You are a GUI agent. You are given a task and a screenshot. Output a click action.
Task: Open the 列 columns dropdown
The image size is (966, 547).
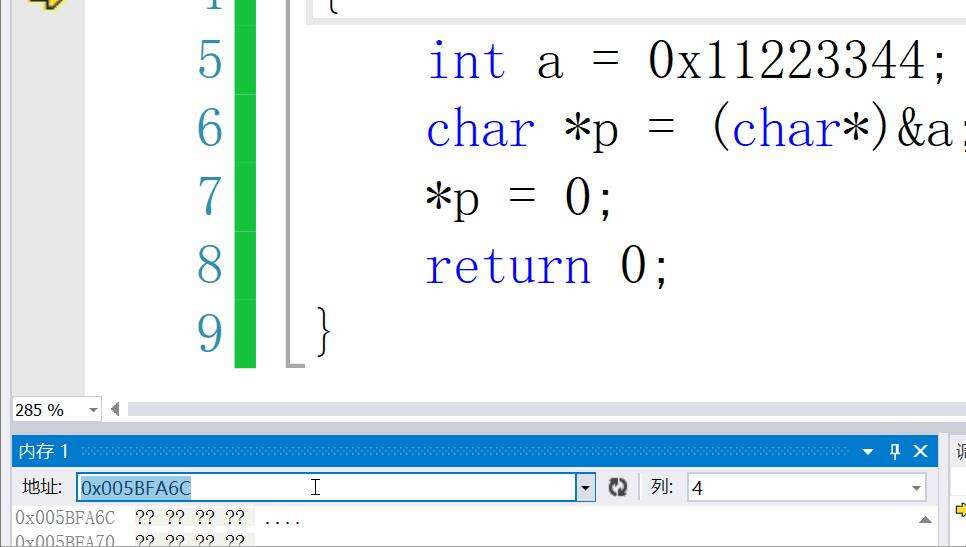pyautogui.click(x=915, y=488)
